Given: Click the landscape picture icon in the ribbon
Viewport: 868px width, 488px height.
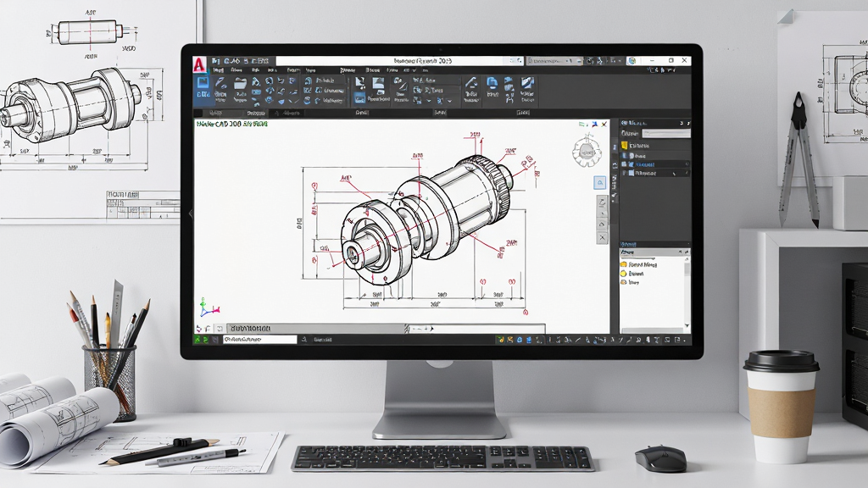Looking at the screenshot, I should point(378,83).
